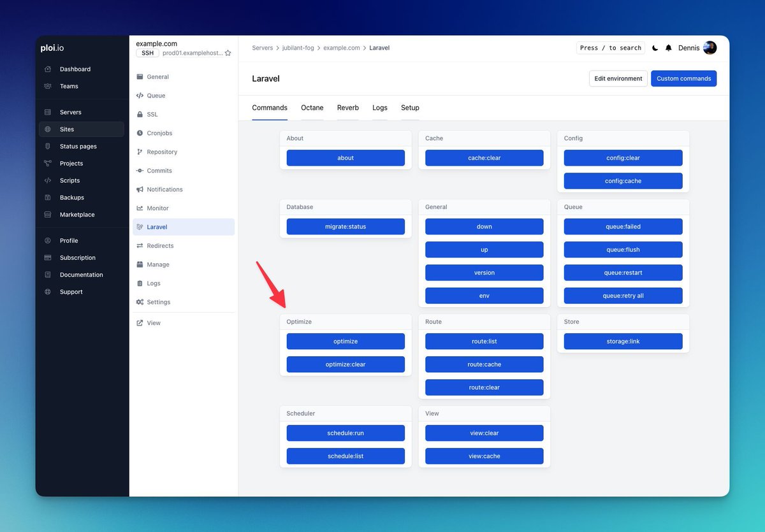
Task: Click the Edit environment button
Action: point(618,78)
